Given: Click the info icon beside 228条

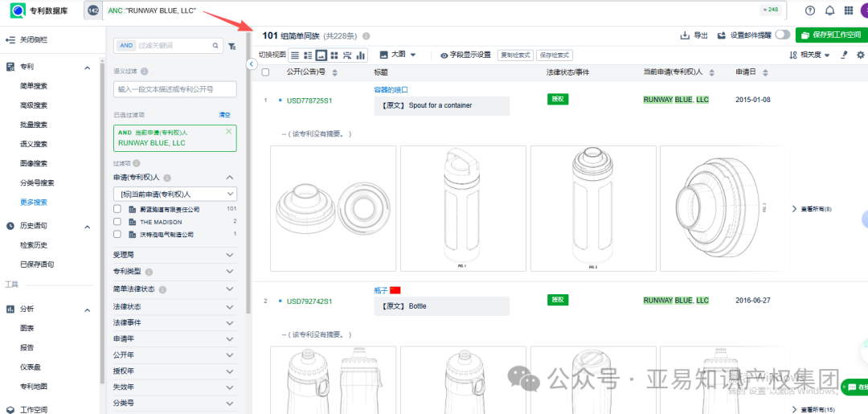Looking at the screenshot, I should 366,36.
